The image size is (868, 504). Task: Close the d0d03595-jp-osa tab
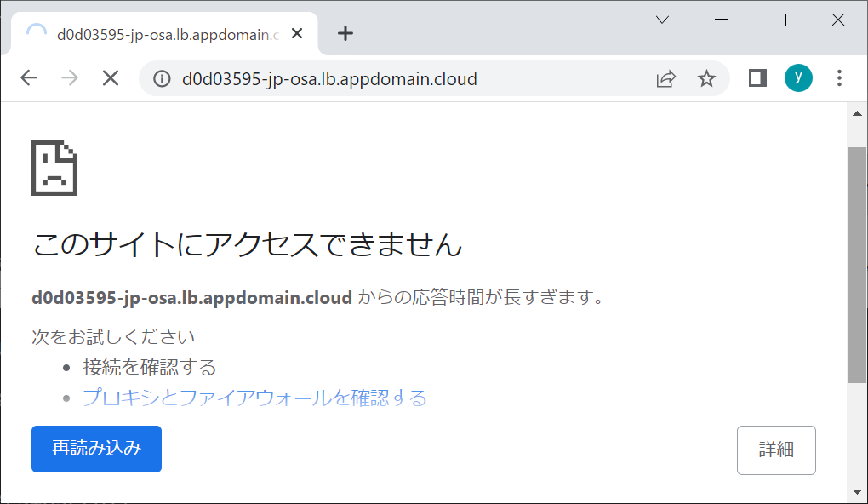297,34
